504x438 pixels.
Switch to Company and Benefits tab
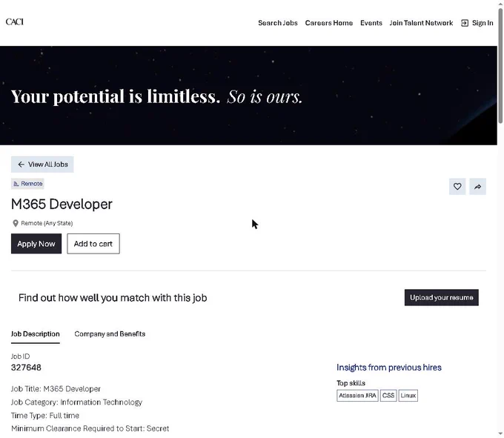point(110,334)
